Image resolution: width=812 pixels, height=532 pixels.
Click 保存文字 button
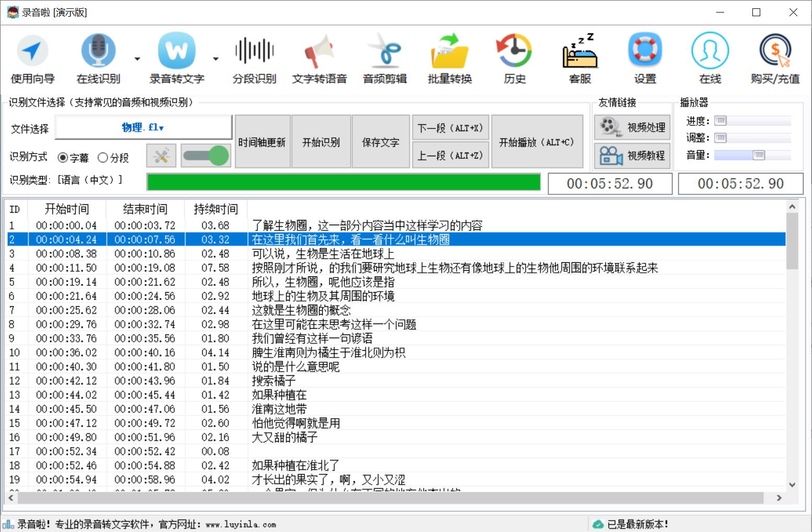(x=381, y=142)
